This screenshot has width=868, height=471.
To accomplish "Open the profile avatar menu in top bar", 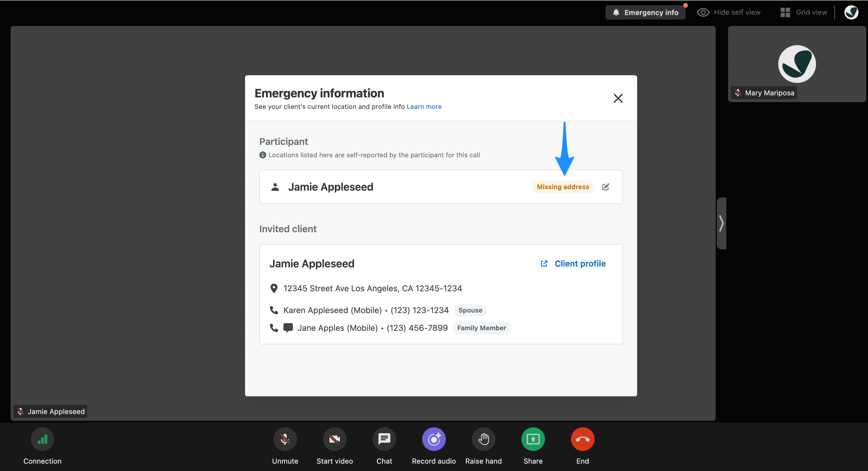I will (x=851, y=12).
